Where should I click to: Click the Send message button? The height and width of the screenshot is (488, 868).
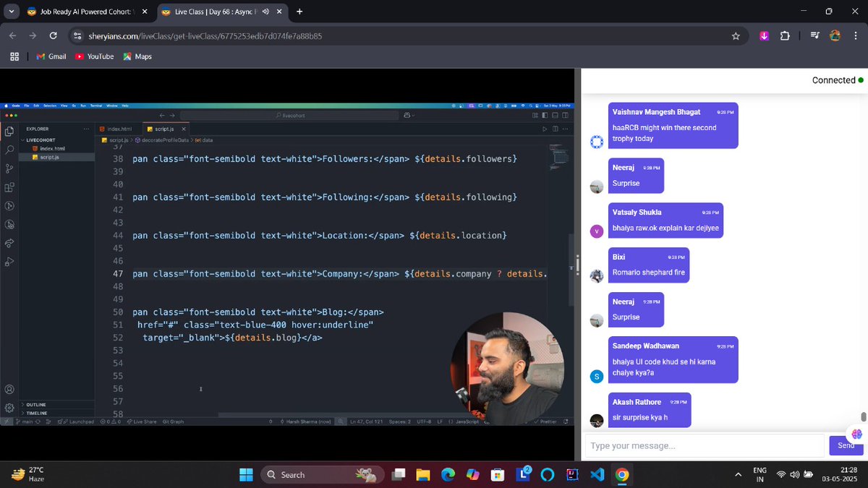(846, 445)
